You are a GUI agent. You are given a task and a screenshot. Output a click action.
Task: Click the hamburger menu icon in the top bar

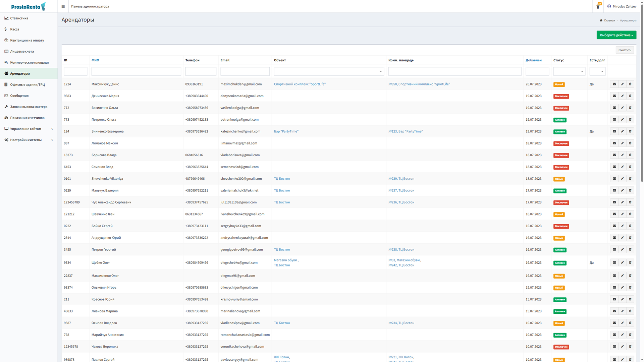click(x=63, y=6)
